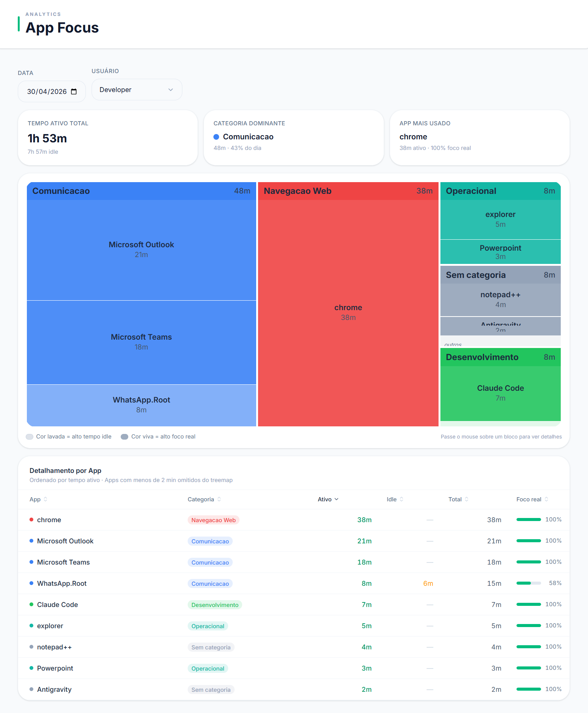Click the notepad++ treemap block

pos(500,300)
